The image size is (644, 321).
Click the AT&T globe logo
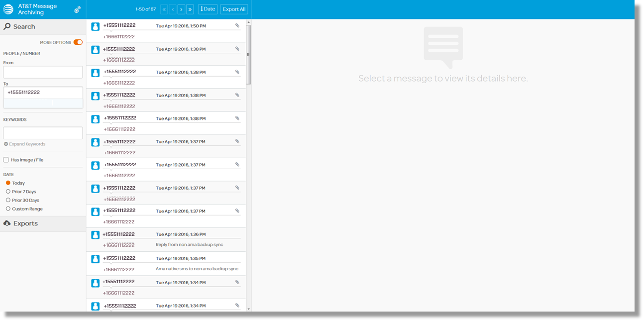8,9
